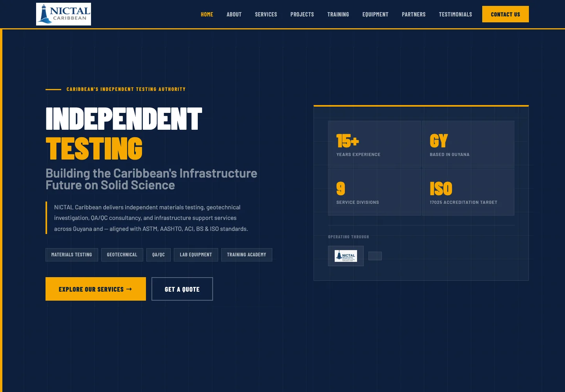Image resolution: width=565 pixels, height=392 pixels.
Task: Click the GY Based in Guyana card
Action: coord(468,144)
